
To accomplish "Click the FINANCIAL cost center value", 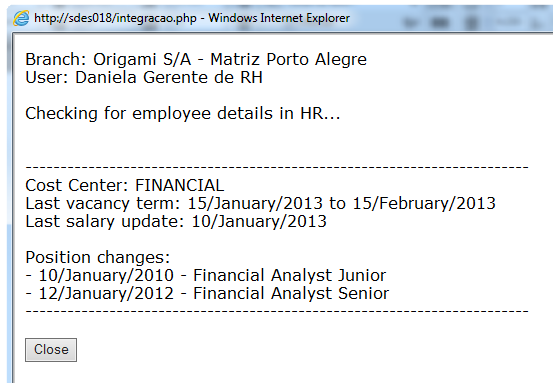I will (x=180, y=185).
